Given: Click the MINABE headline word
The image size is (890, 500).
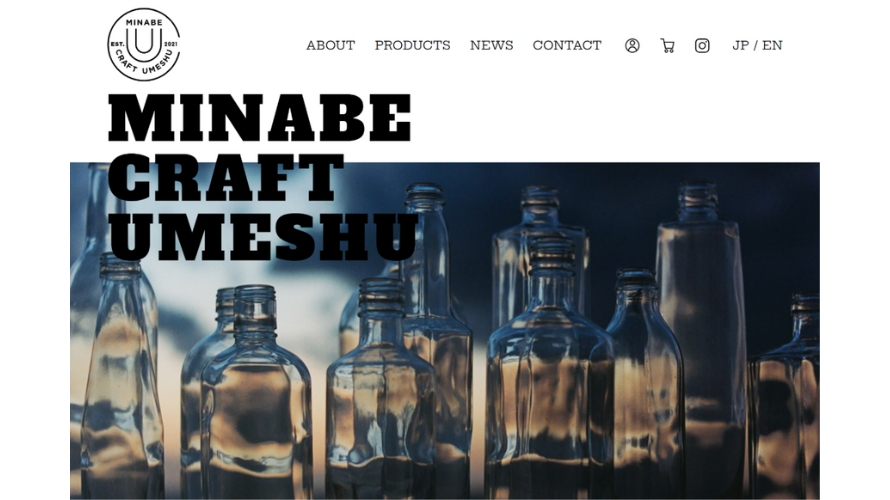Looking at the screenshot, I should (259, 118).
